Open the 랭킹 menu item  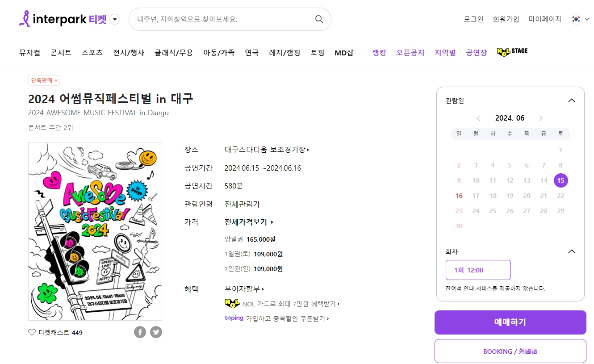point(379,52)
